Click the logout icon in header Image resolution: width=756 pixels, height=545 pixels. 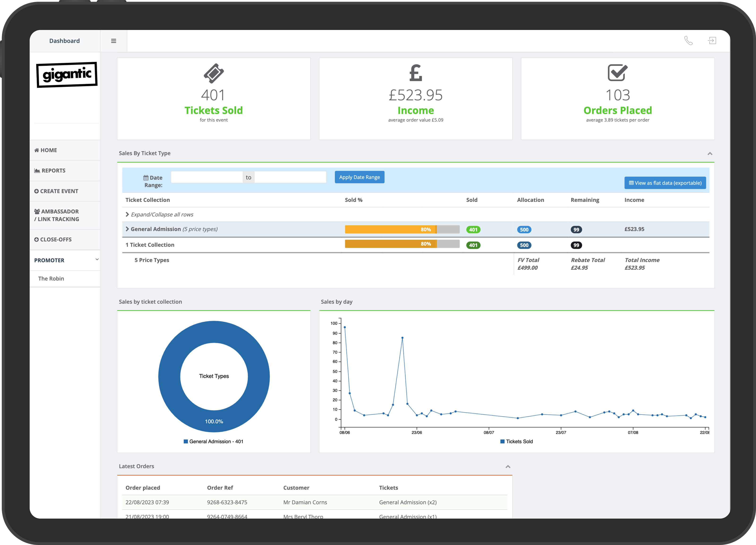click(x=712, y=41)
